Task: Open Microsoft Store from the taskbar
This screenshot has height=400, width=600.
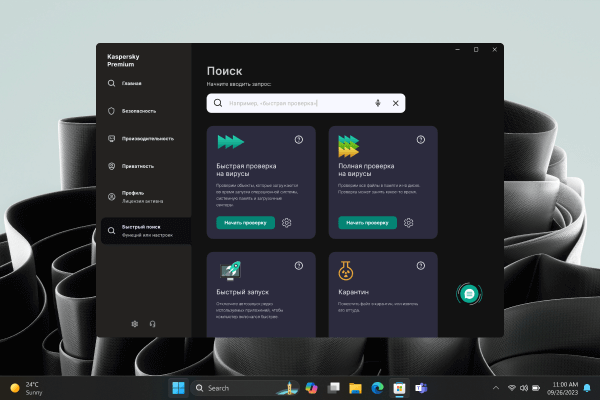Action: click(x=399, y=388)
